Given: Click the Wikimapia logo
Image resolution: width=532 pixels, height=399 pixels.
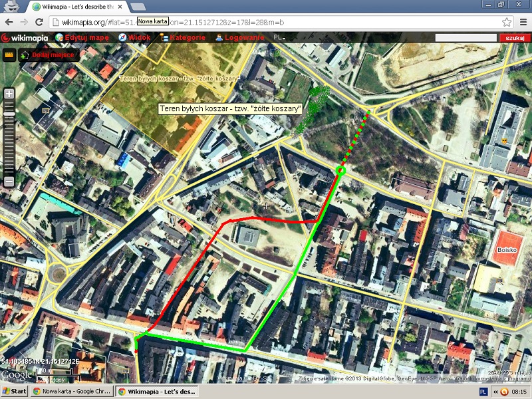Looking at the screenshot, I should tap(25, 38).
